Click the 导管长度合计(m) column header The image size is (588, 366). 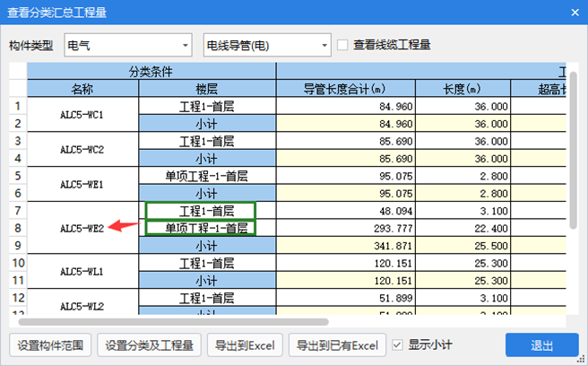[344, 89]
